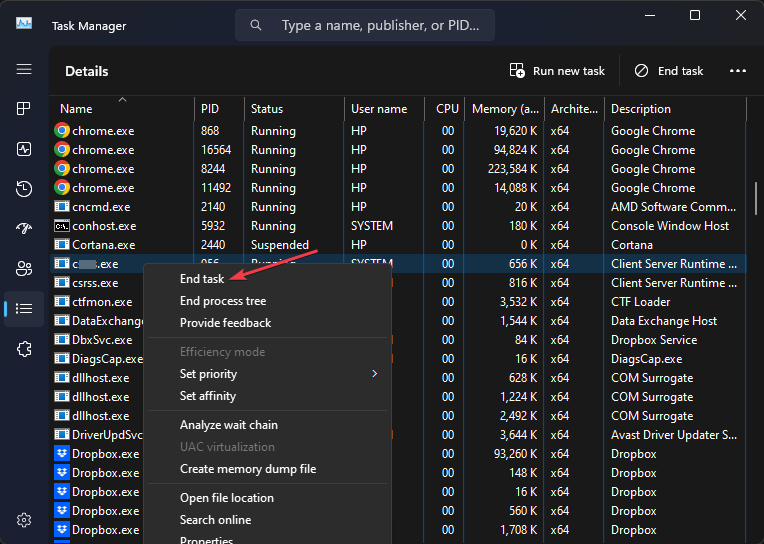Select Open file location
Viewport: 764px width, 544px height.
pyautogui.click(x=227, y=498)
